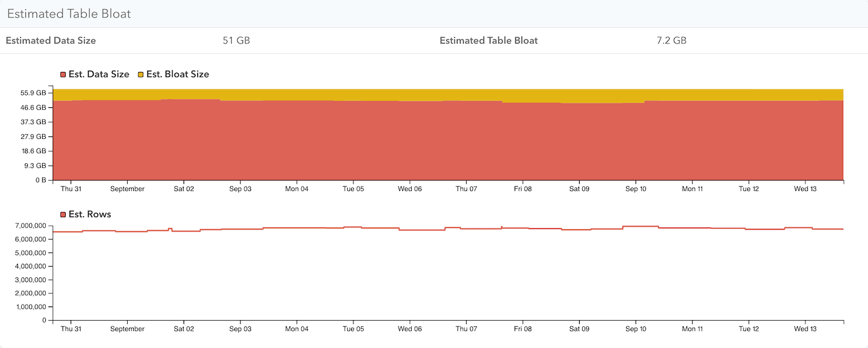Click 'Wed 13' on rows chart axis
This screenshot has height=348, width=868.
[805, 329]
